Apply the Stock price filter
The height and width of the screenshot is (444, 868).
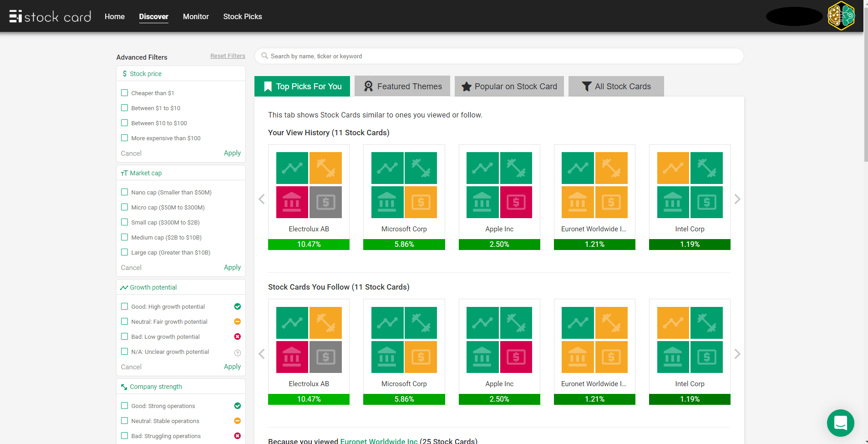tap(232, 153)
